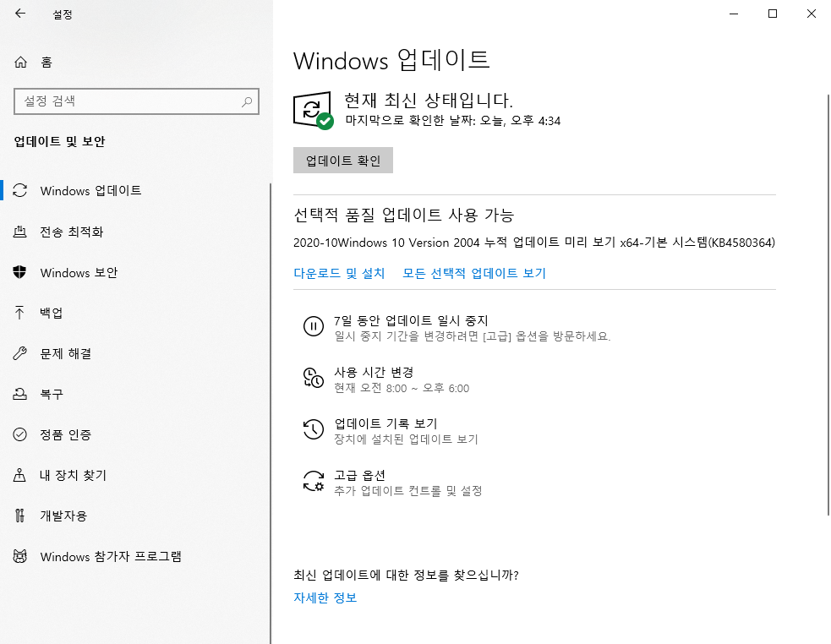
Task: Click 최신 업데이트에 대한 정보를 찾으십니까 text
Action: point(406,575)
